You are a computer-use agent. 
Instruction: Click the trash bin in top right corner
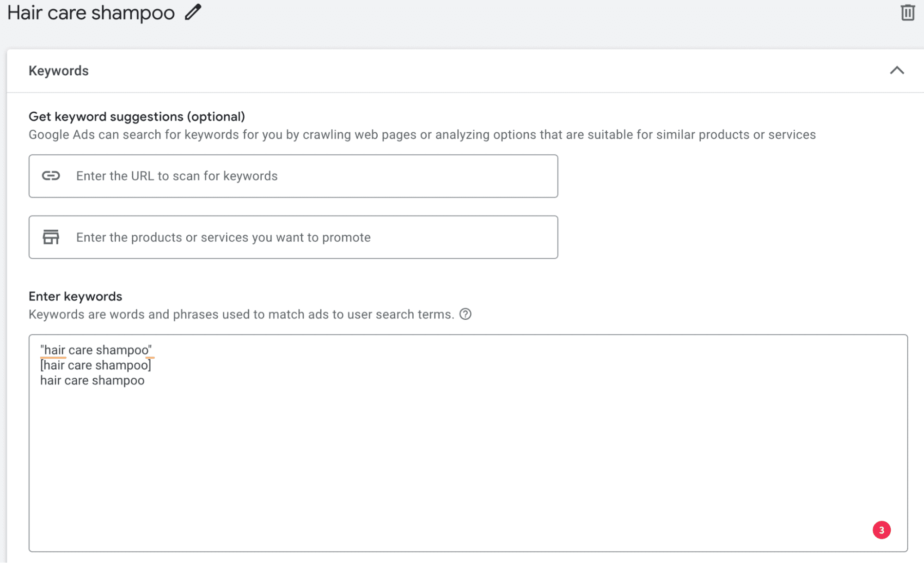(907, 12)
